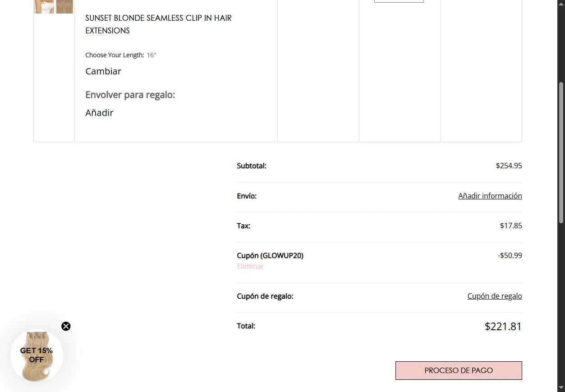Viewport: 565px width, 392px height.
Task: Click Cambiar to change product options
Action: click(103, 71)
